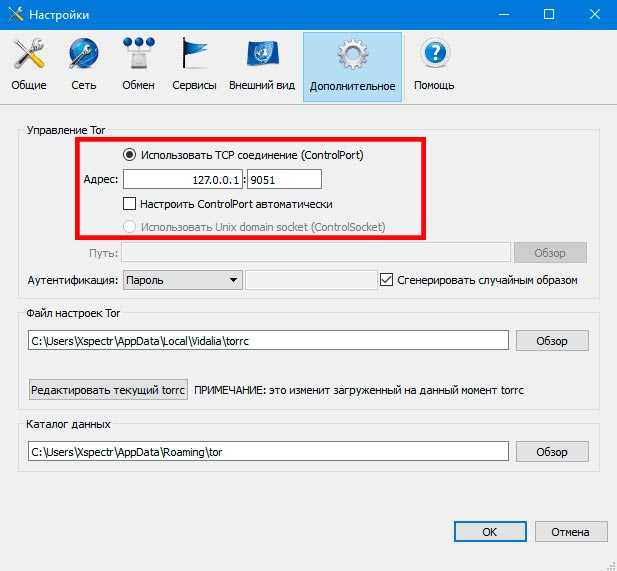The image size is (617, 571).
Task: Click the Аутентификация label
Action: [x=73, y=280]
